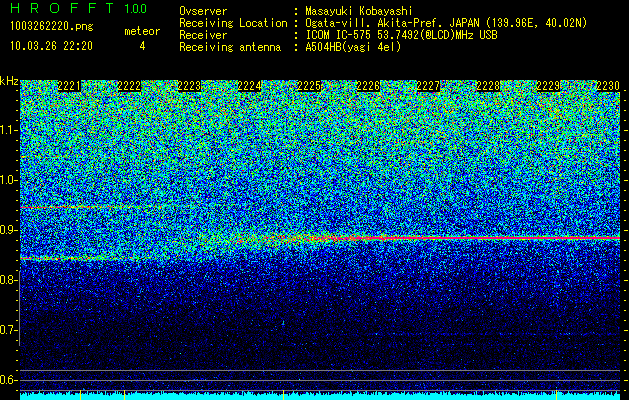Screen dimensions: 629x400
Task: Click the A504HB(yagi 4el) antenna text
Action: pyautogui.click(x=353, y=47)
